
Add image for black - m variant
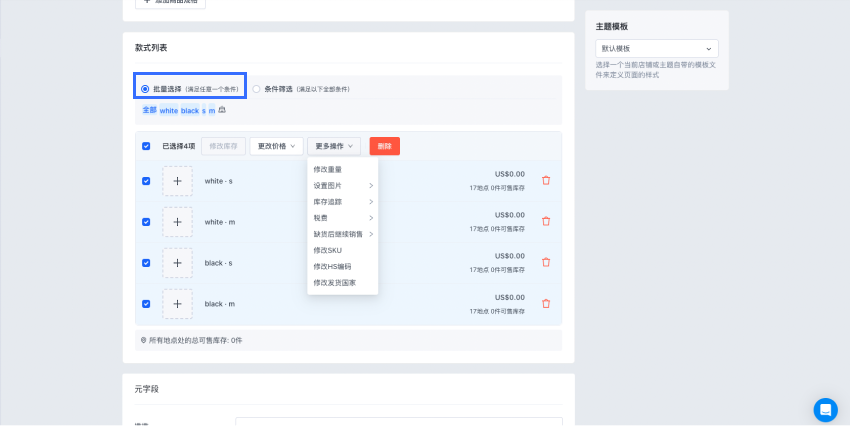(177, 304)
